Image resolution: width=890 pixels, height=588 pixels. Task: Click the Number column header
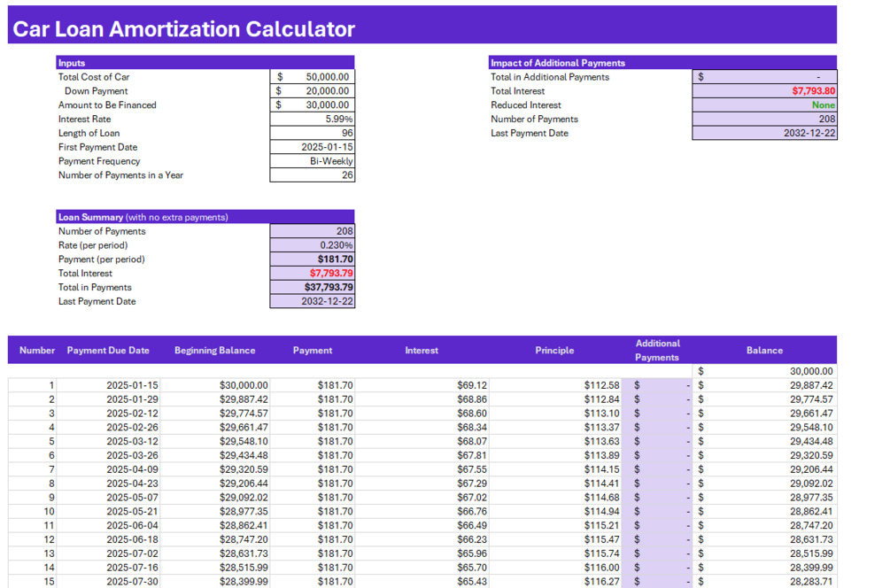(x=37, y=350)
